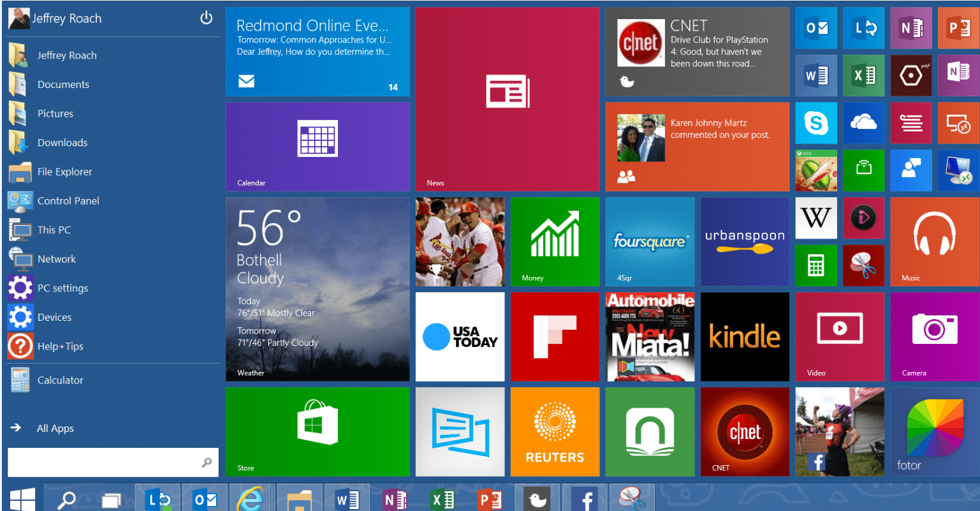Viewport: 980px width, 511px height.
Task: Open the Video tile
Action: click(840, 337)
